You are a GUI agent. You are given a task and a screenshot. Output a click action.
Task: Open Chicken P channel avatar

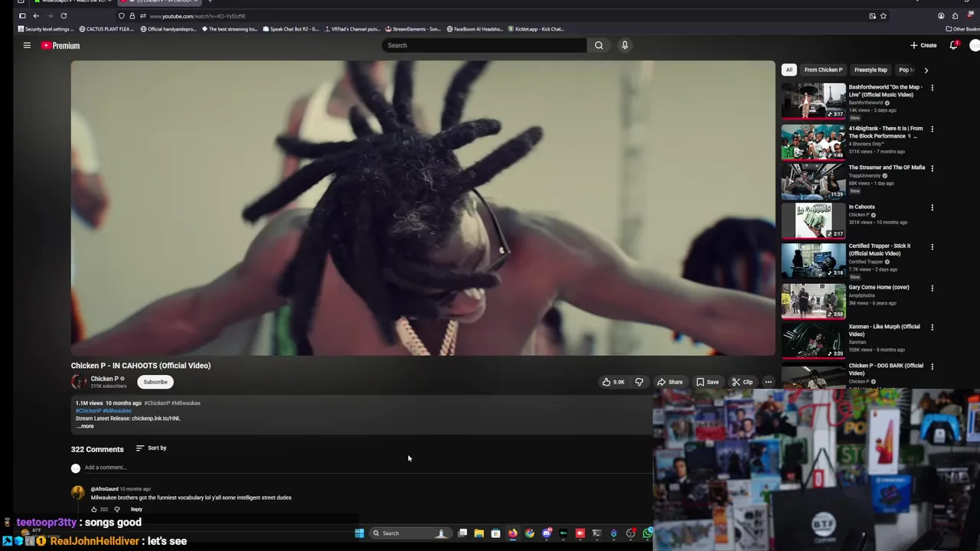coord(79,382)
